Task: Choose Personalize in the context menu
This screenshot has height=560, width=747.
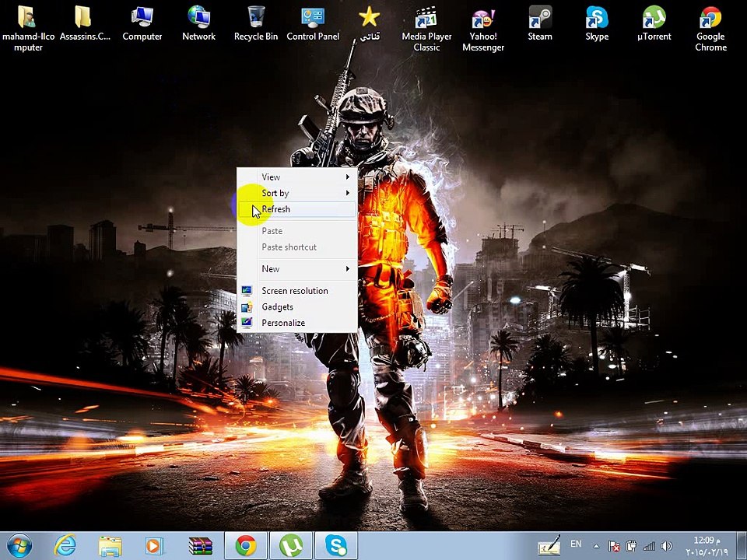Action: pos(296,323)
